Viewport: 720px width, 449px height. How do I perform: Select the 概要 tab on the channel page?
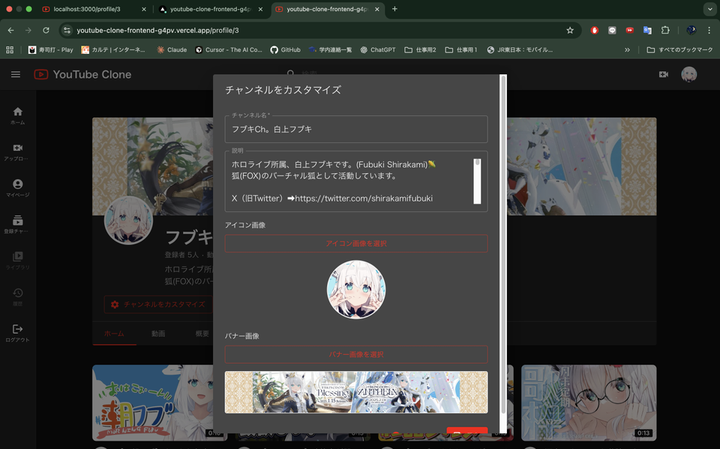202,334
